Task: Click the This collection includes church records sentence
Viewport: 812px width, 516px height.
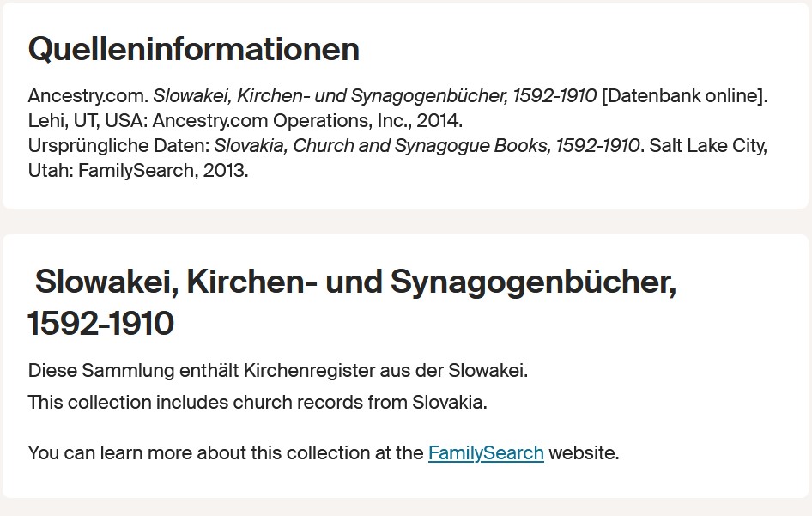Action: (x=258, y=403)
